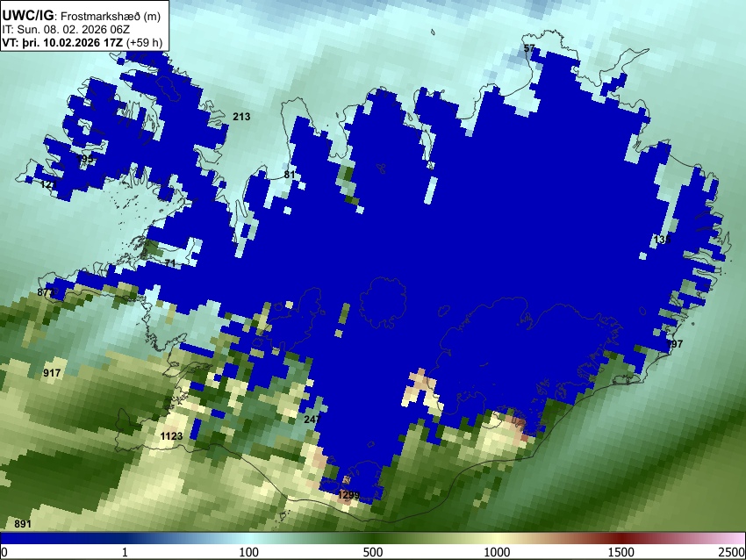746x560 pixels.
Task: Click the 'VT: þri. 10.02.2026 17Z' line
Action: [x=82, y=42]
